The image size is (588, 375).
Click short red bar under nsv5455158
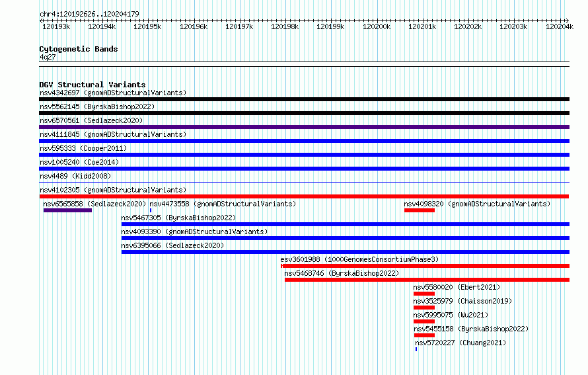(425, 335)
